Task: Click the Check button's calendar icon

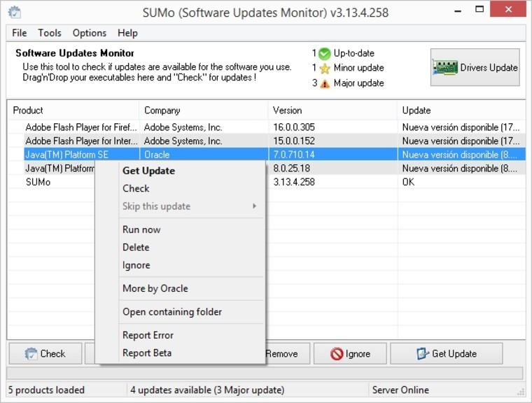Action: point(31,353)
